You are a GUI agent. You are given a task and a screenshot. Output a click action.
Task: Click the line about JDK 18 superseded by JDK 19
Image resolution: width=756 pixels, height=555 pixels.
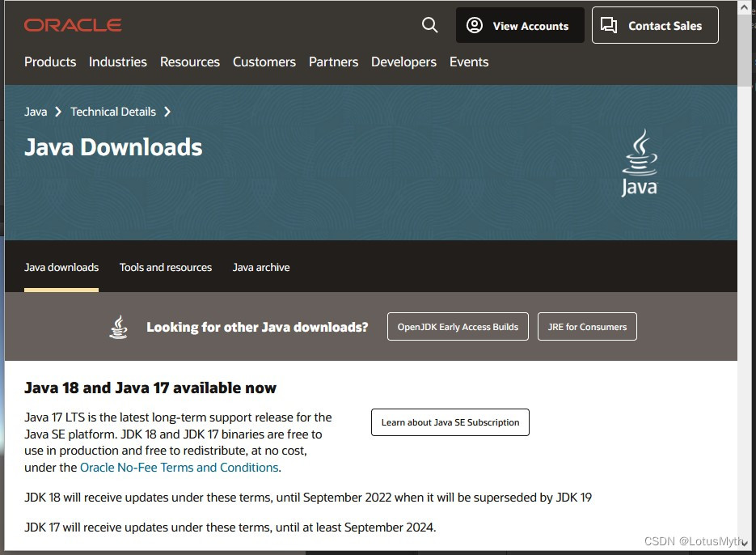[308, 497]
